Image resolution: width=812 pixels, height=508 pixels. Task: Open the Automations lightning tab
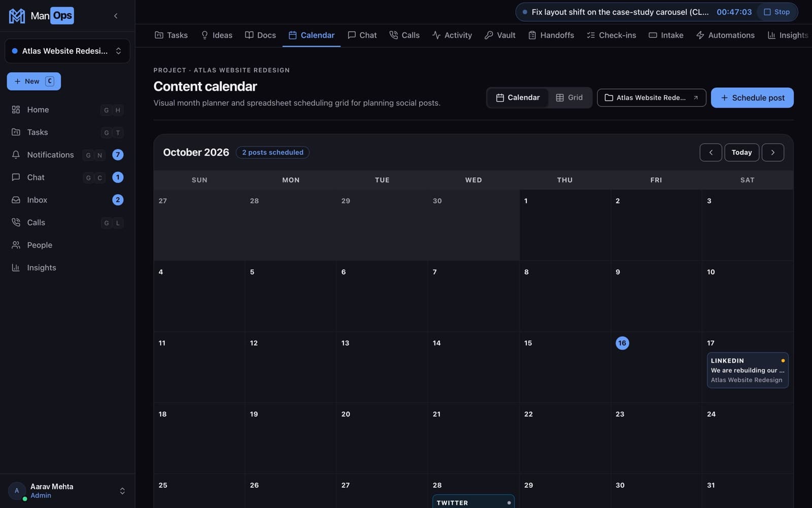[725, 35]
